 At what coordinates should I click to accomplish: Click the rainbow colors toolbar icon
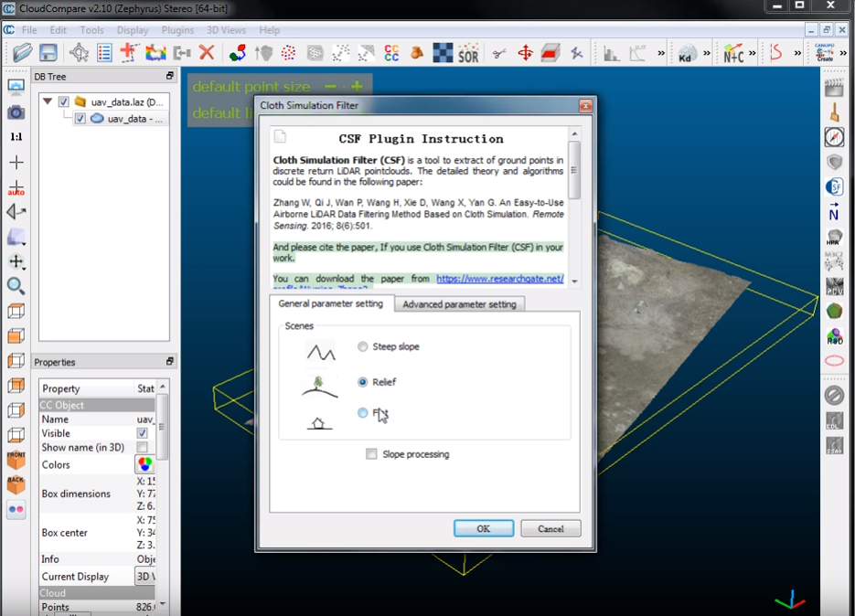tap(155, 53)
